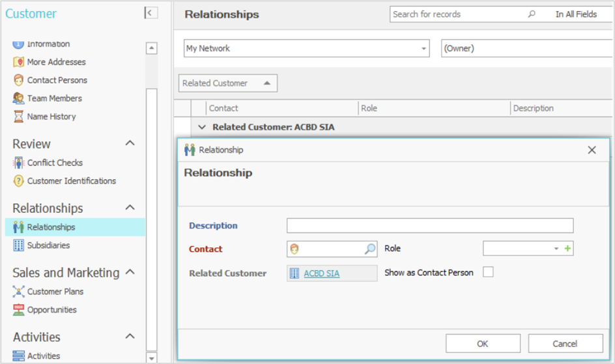Click the Team Members sidebar icon
Screen dimensions: 615x364
pyautogui.click(x=18, y=98)
